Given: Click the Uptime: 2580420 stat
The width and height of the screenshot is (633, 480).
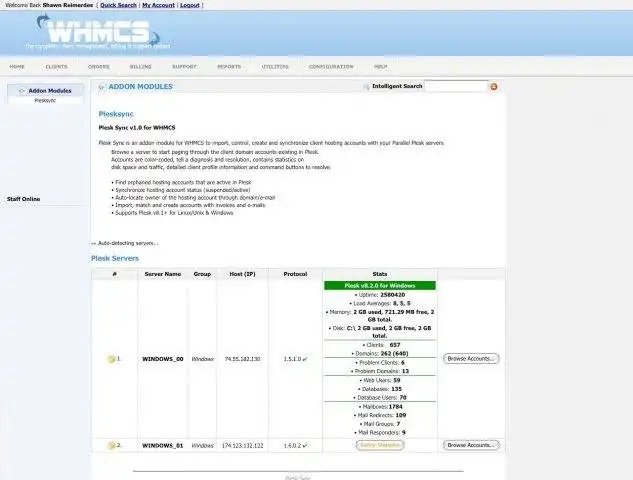Looking at the screenshot, I should [x=380, y=295].
